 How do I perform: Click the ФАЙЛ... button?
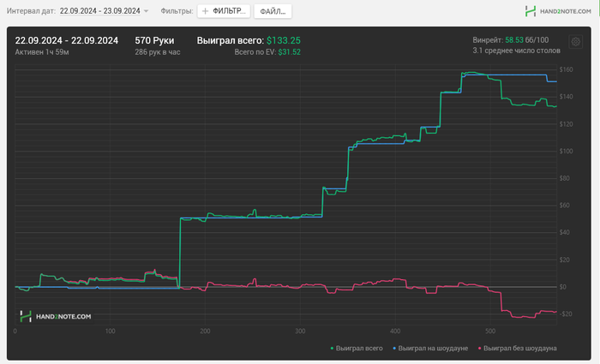point(273,11)
